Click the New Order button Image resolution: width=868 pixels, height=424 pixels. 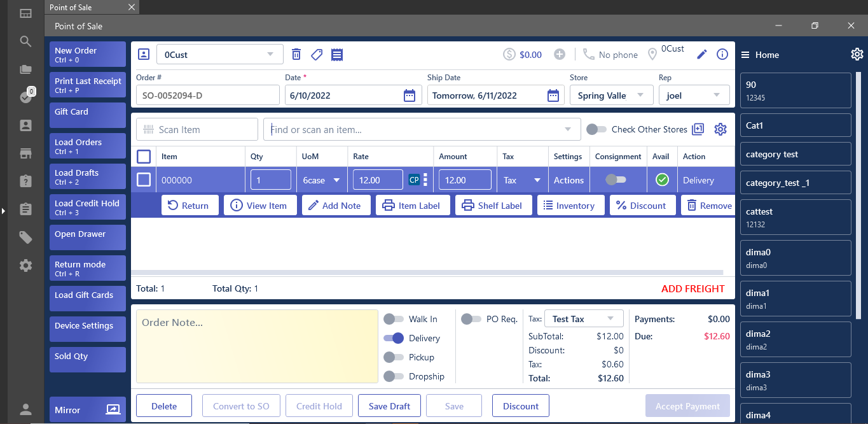(88, 54)
